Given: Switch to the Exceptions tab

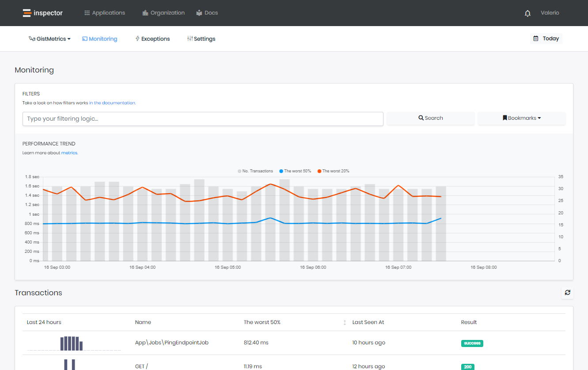Looking at the screenshot, I should (152, 39).
